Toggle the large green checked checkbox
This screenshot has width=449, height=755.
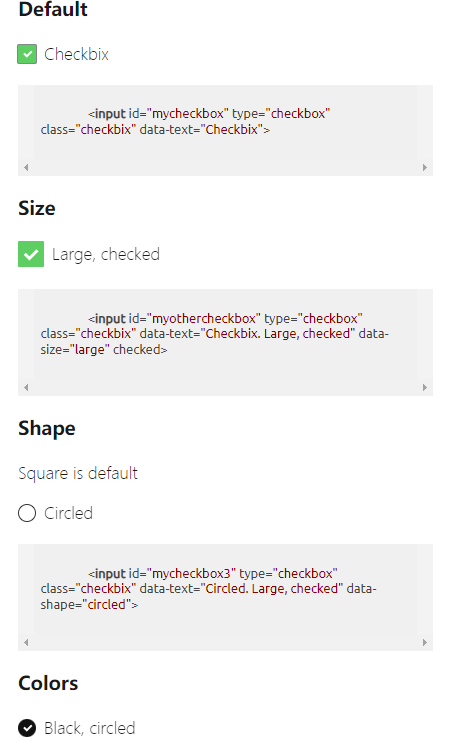pyautogui.click(x=31, y=254)
